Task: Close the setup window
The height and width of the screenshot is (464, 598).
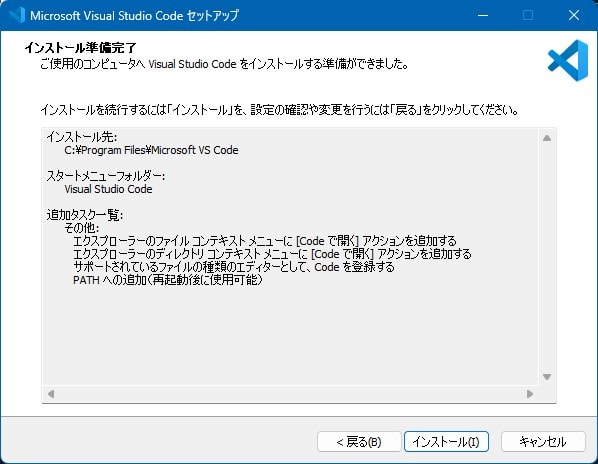Action: click(x=574, y=15)
